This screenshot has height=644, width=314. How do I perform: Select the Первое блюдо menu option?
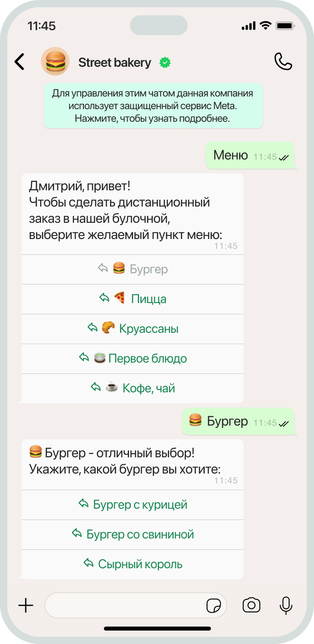[133, 359]
